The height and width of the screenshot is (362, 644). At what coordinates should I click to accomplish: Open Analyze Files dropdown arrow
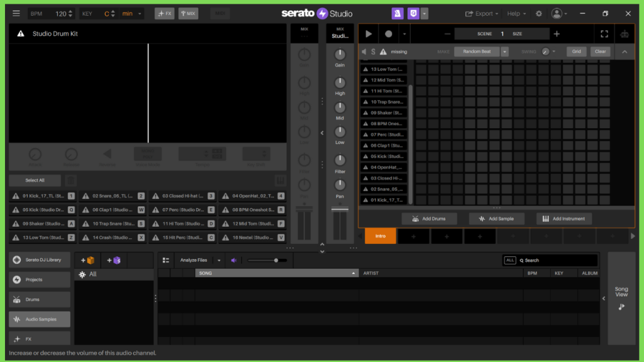pyautogui.click(x=219, y=260)
